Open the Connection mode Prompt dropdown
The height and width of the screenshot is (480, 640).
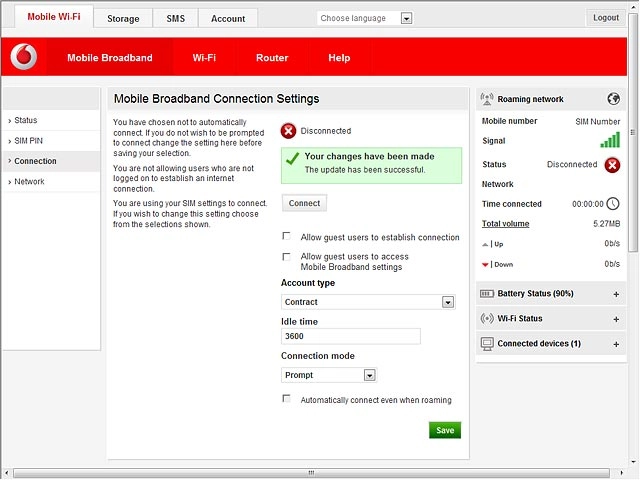[x=329, y=375]
